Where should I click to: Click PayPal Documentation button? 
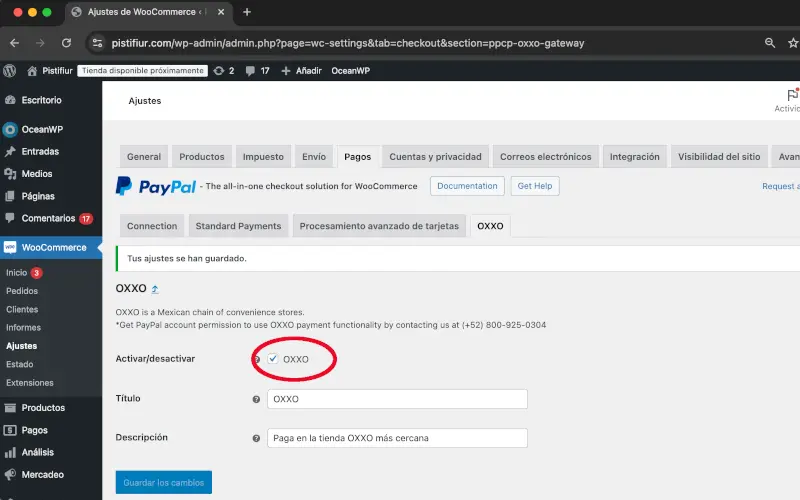467,186
